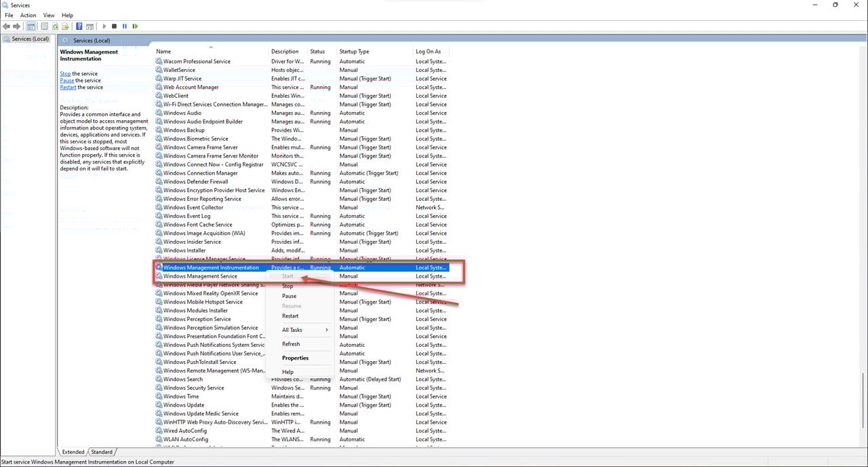Image resolution: width=868 pixels, height=467 pixels.
Task: Choose Restart in the context menu
Action: pyautogui.click(x=290, y=316)
